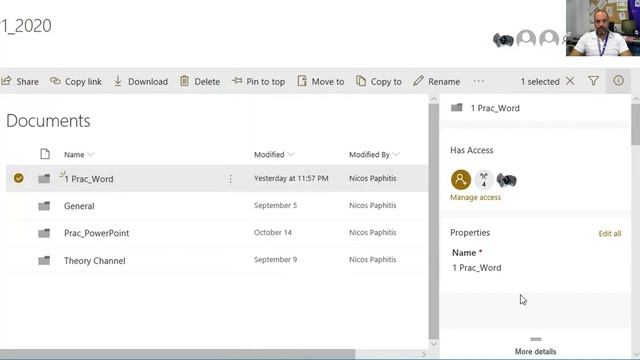Click the list scrollbar down arrow
Screen dimensions: 640x360
coord(433,344)
